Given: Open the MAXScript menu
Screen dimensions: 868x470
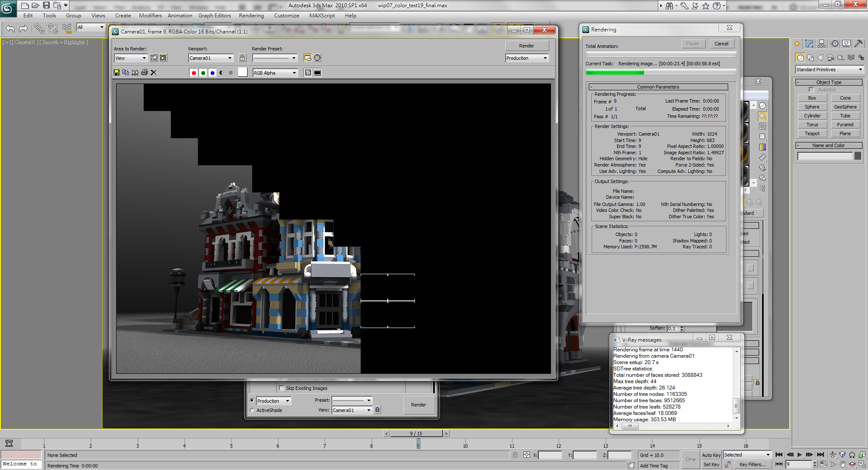Looking at the screenshot, I should [x=322, y=15].
